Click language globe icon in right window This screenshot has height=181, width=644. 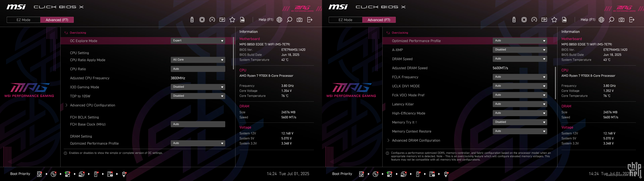(602, 20)
